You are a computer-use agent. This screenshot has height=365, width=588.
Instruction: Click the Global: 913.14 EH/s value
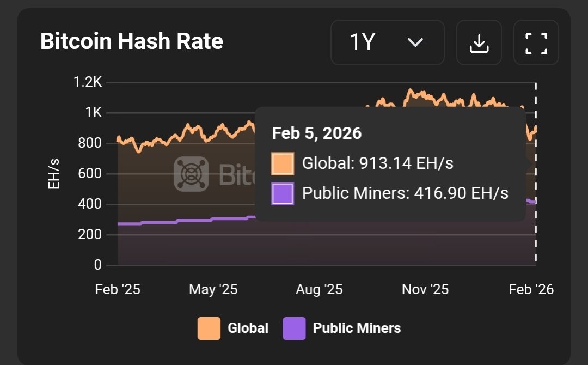(378, 163)
